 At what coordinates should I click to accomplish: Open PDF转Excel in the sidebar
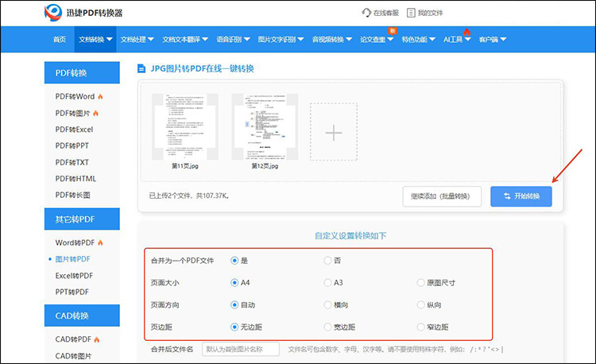pyautogui.click(x=74, y=130)
